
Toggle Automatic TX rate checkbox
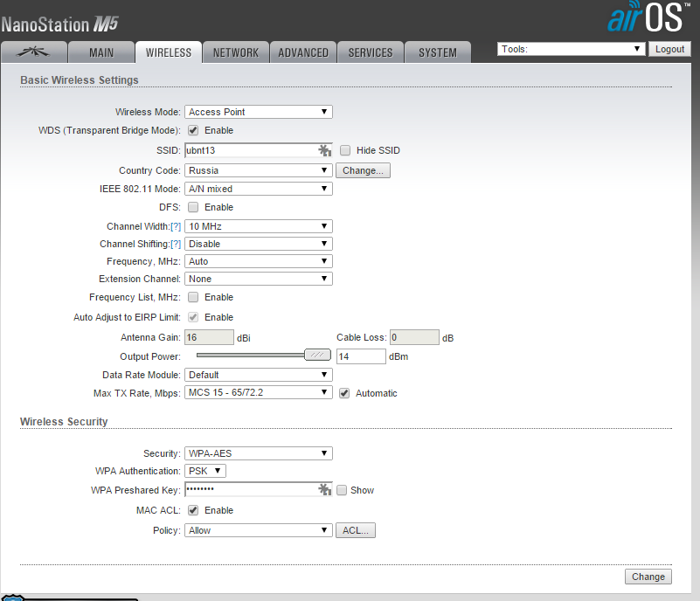pos(344,393)
